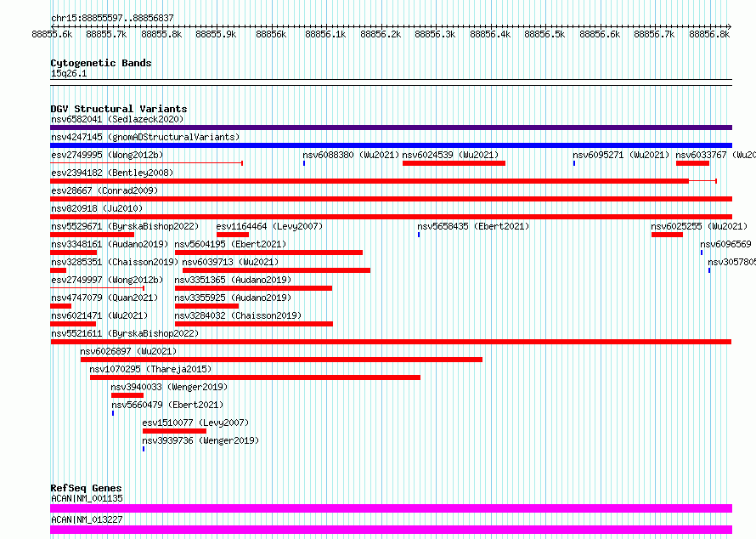Click the 15q26.1 band label
The height and width of the screenshot is (539, 756).
tap(69, 73)
